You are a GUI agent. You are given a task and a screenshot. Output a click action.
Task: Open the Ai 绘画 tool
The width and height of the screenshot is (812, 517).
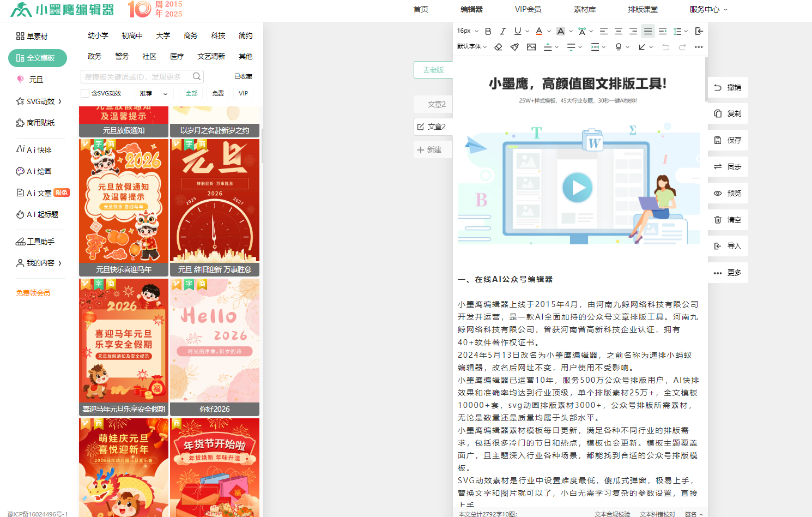coord(34,171)
